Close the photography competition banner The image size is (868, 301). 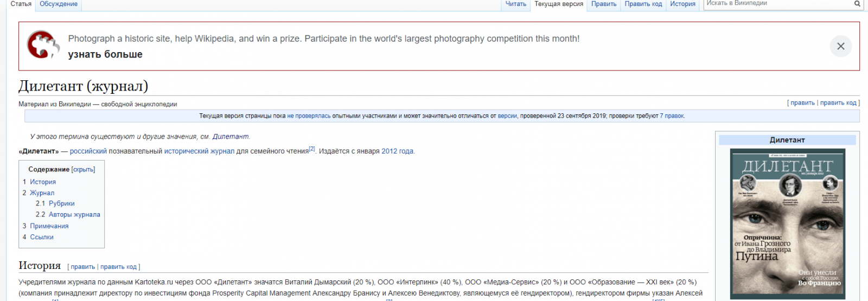[x=841, y=46]
